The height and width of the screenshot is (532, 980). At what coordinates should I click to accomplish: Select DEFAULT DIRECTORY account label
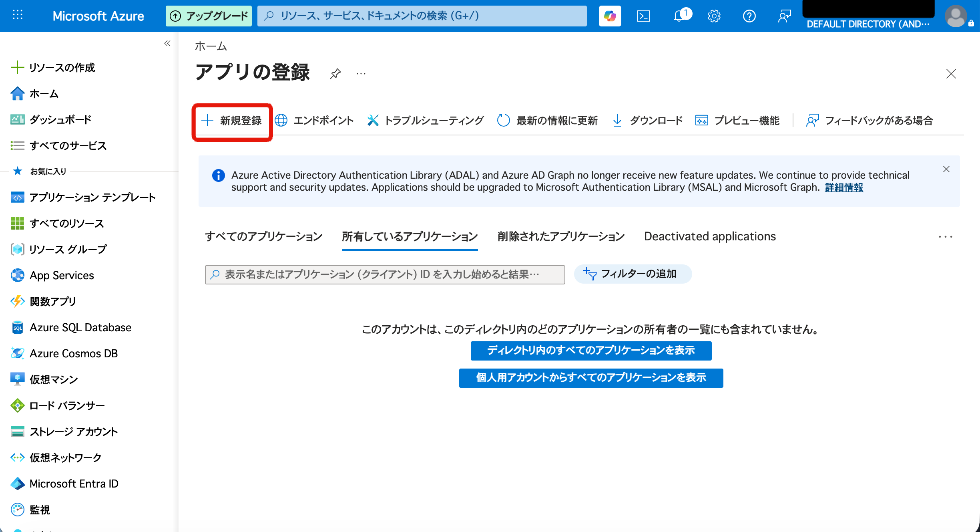[x=868, y=24]
